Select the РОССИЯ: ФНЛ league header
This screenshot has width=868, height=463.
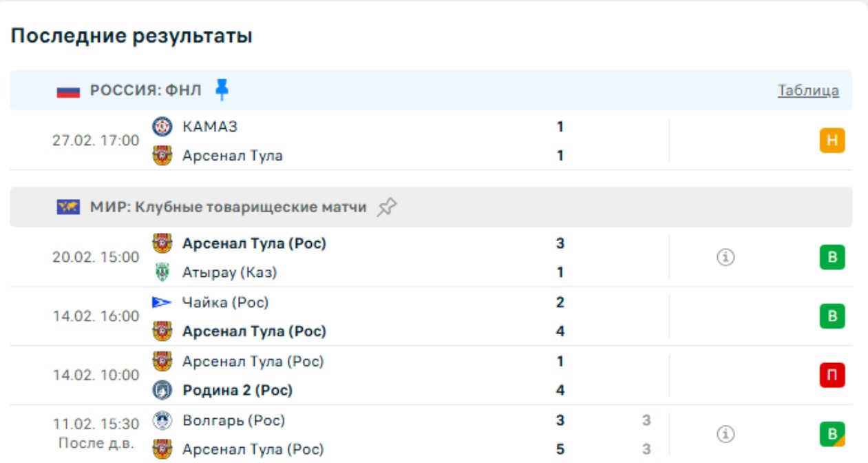145,90
